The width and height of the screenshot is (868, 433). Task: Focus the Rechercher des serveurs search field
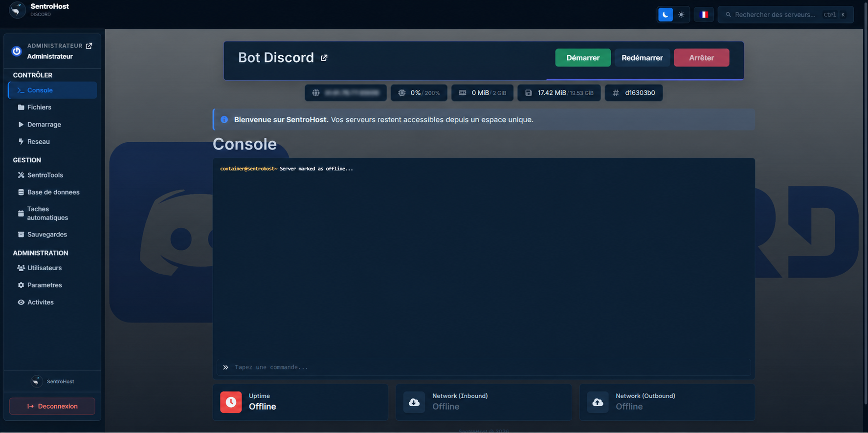(786, 15)
